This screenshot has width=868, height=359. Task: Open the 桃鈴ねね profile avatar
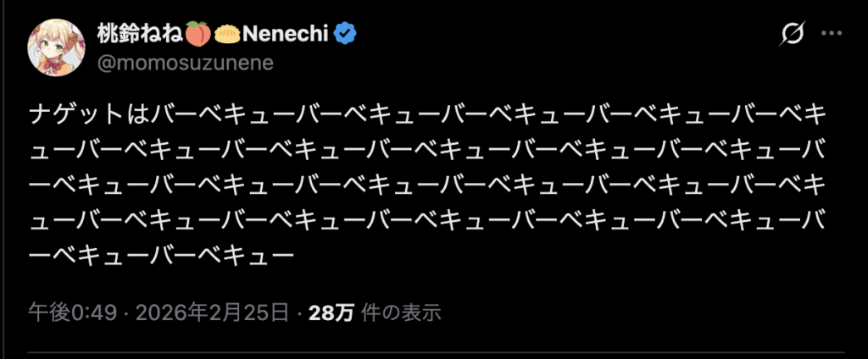(57, 46)
